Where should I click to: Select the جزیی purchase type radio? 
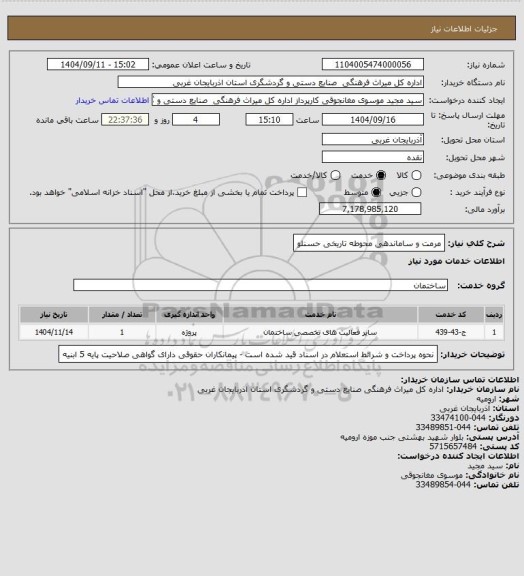[x=416, y=192]
